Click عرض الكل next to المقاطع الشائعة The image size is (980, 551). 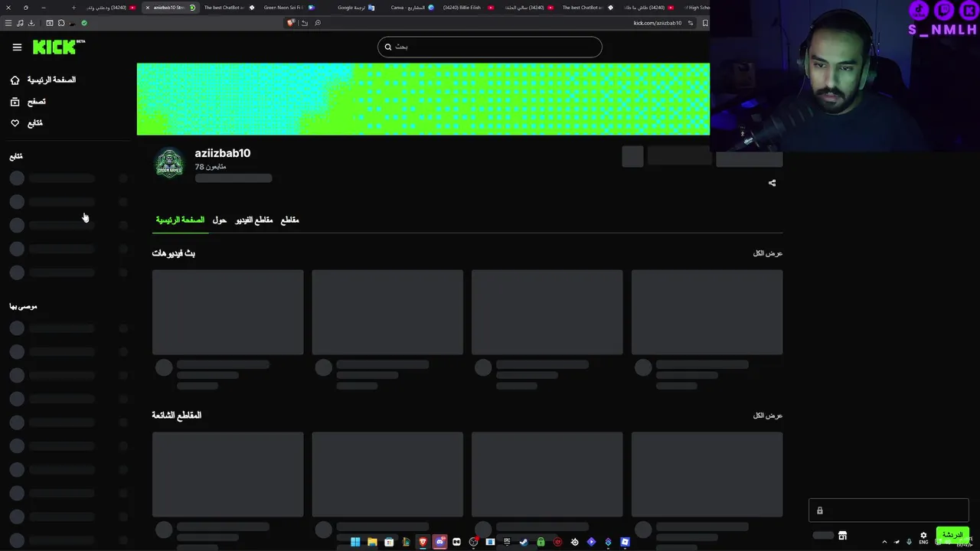(x=768, y=416)
